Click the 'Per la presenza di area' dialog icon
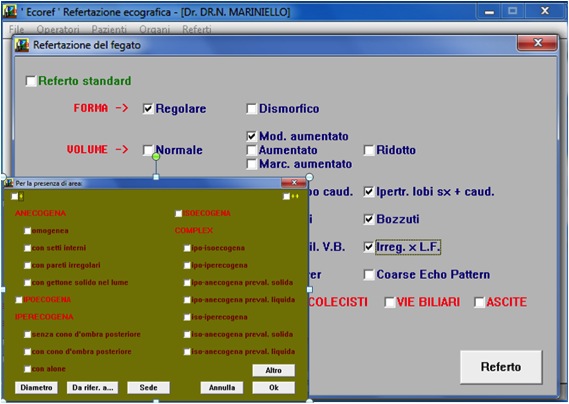 point(9,183)
